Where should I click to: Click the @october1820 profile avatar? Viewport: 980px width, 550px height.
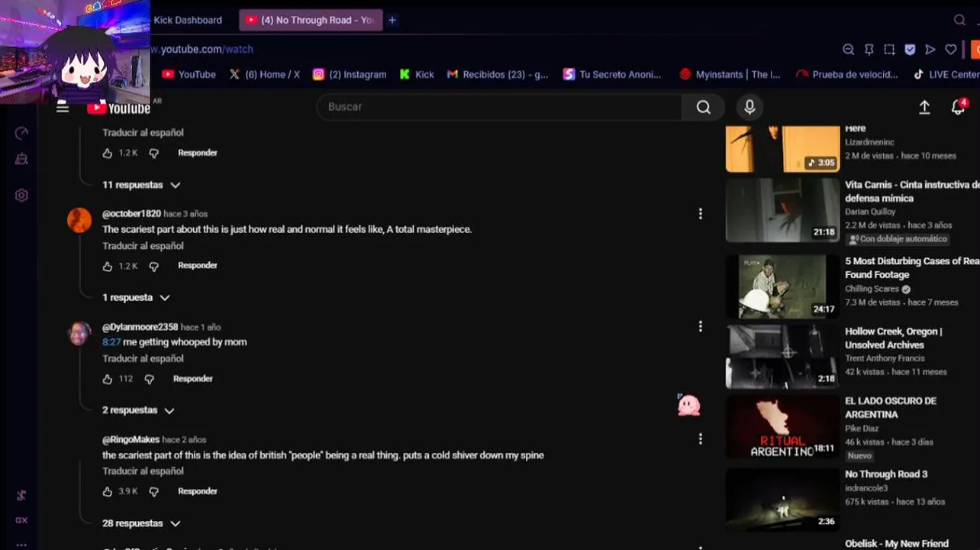[79, 220]
